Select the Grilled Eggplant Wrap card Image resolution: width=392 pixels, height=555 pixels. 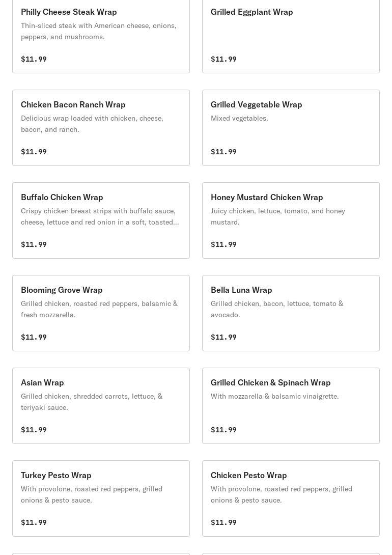(x=291, y=36)
